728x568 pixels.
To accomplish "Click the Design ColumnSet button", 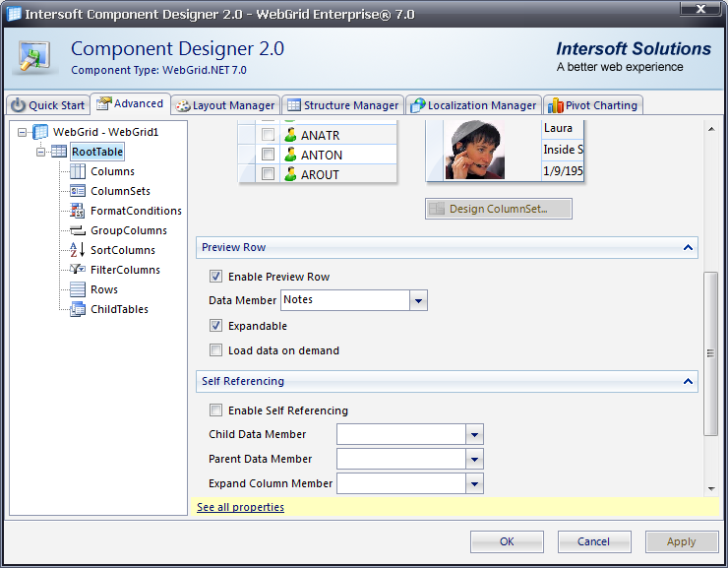I will click(x=499, y=209).
